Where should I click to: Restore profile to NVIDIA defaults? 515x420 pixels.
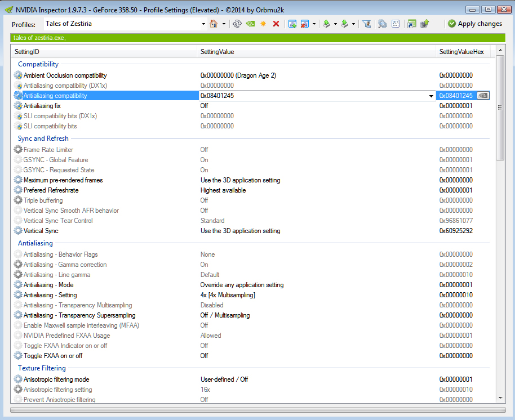coord(250,24)
